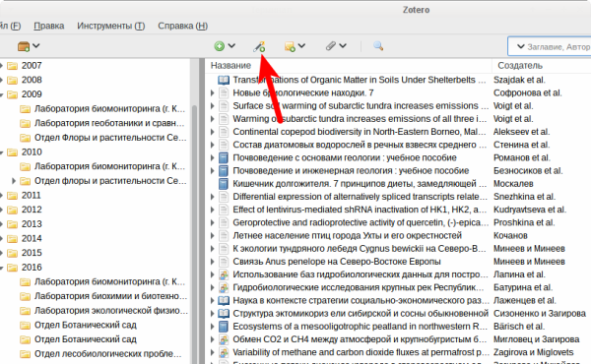Expand Differential expression of alternatively spliced item

click(x=212, y=197)
